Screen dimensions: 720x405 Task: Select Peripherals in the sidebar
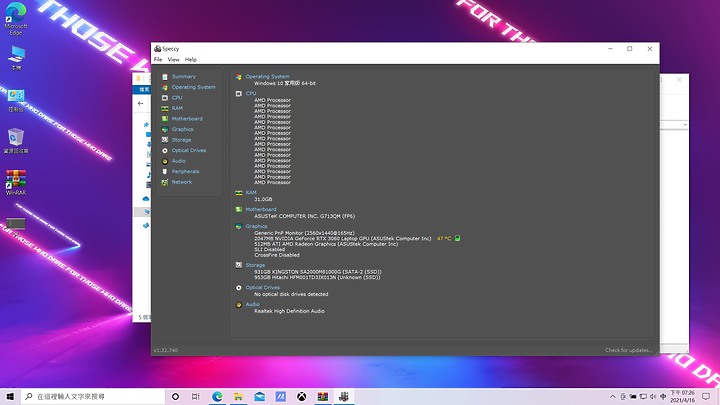(x=186, y=172)
